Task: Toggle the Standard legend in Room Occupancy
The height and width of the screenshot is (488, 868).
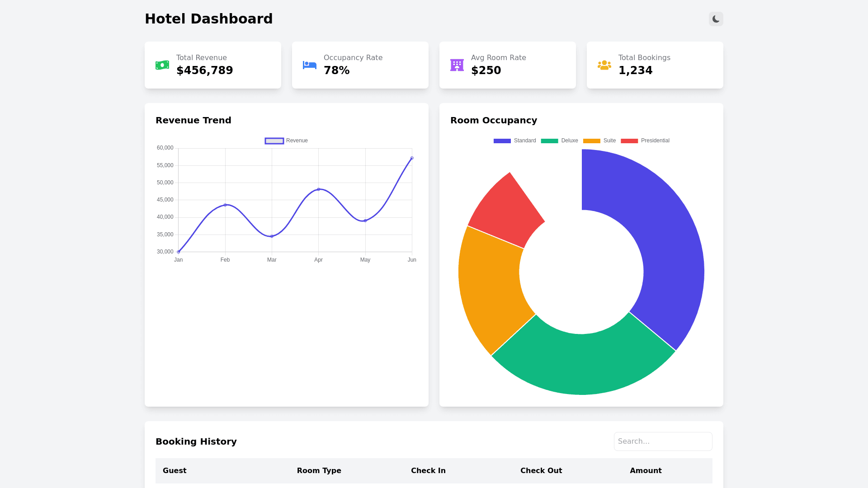Action: click(x=515, y=141)
